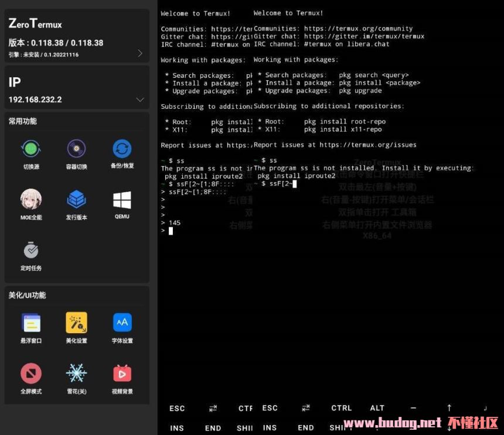Click the 'pkg install x11-repo' text
Viewport: 504px width, 435px height.
click(x=343, y=129)
